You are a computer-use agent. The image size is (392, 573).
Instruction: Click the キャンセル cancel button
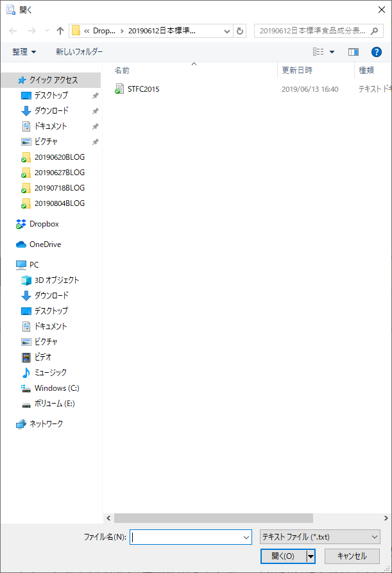point(352,556)
